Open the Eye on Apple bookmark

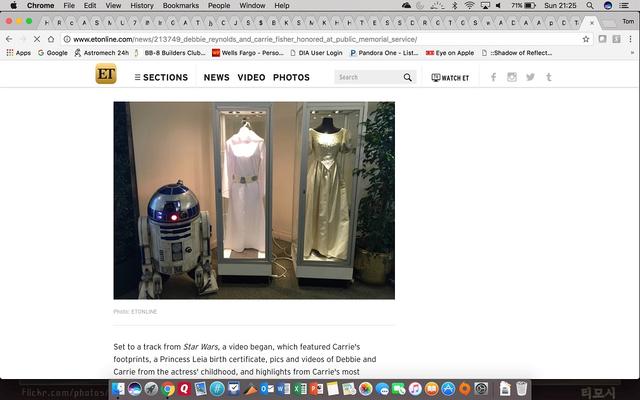[450, 53]
